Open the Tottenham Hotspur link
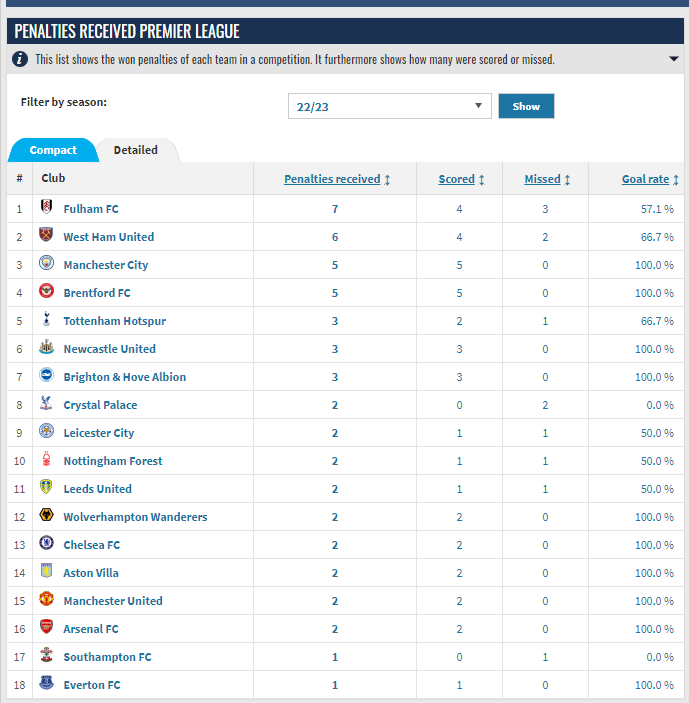This screenshot has width=689, height=703. coord(115,321)
